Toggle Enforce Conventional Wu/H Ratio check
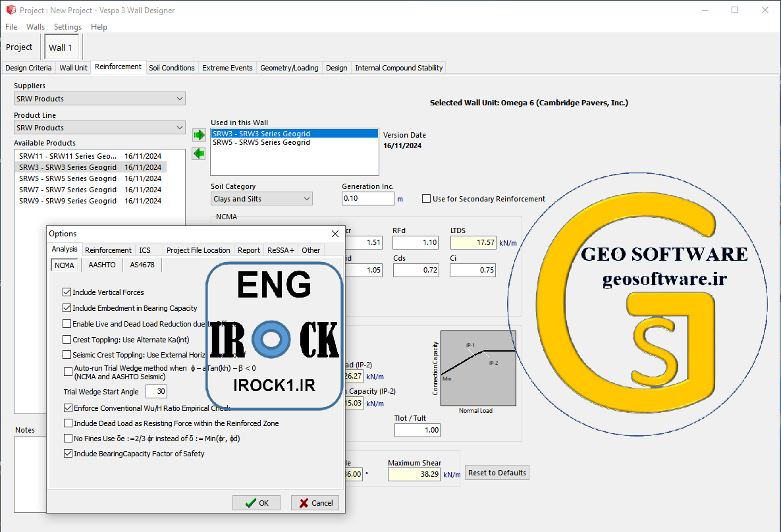 (x=68, y=408)
